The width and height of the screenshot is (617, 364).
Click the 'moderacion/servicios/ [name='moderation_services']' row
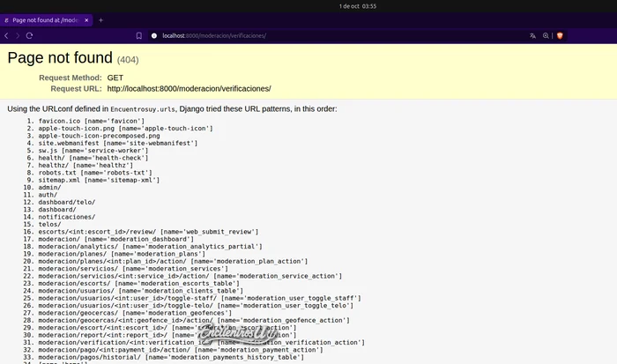point(133,269)
